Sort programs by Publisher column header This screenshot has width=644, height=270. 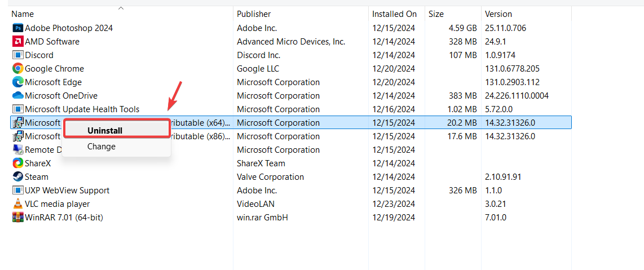point(254,14)
